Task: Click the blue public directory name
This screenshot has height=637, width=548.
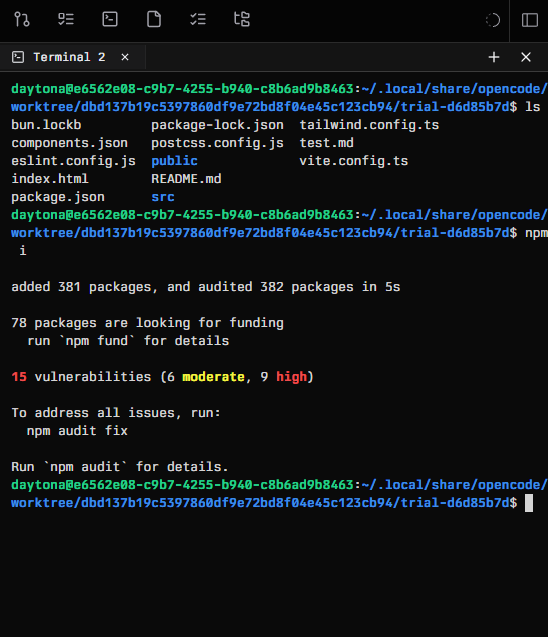Action: point(174,161)
